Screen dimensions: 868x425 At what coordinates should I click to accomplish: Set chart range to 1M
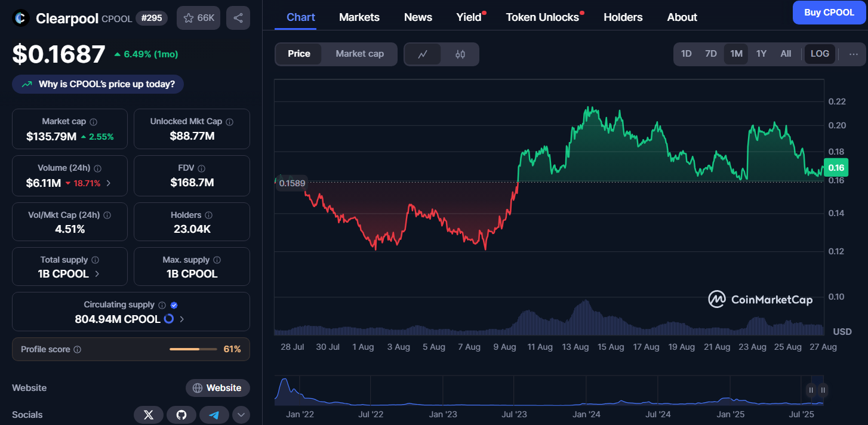pyautogui.click(x=736, y=54)
